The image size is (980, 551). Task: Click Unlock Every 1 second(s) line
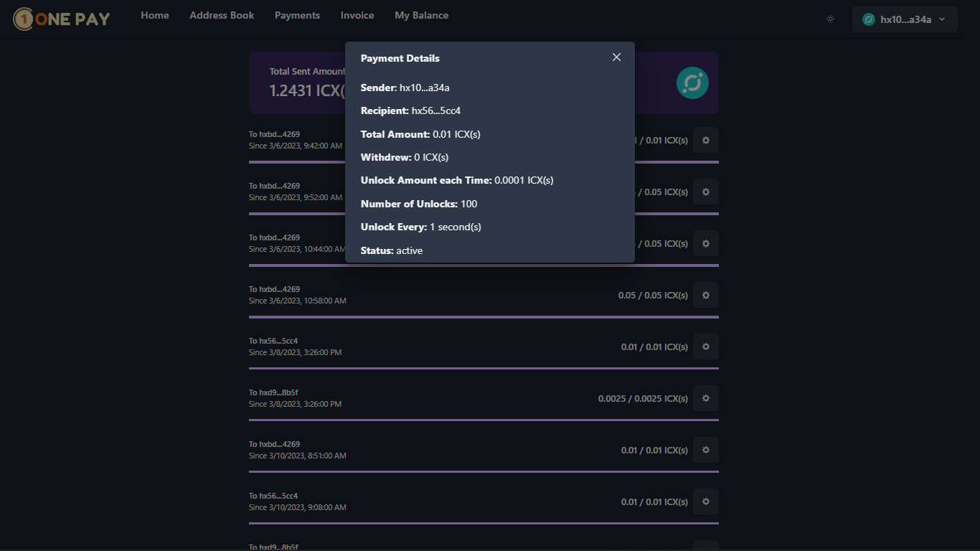421,227
